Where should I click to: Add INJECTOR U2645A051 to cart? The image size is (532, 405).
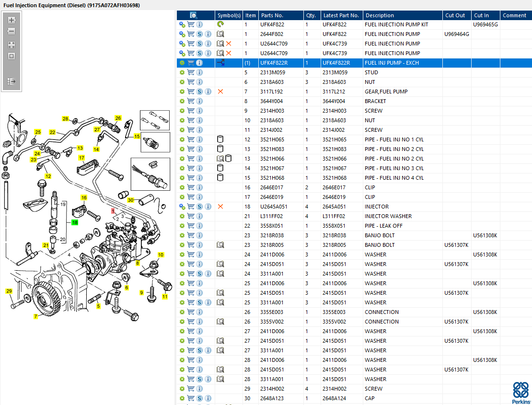[191, 207]
